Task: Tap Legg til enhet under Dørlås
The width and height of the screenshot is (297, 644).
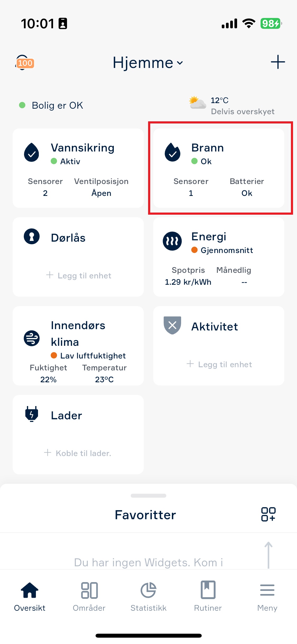Action: coord(78,275)
